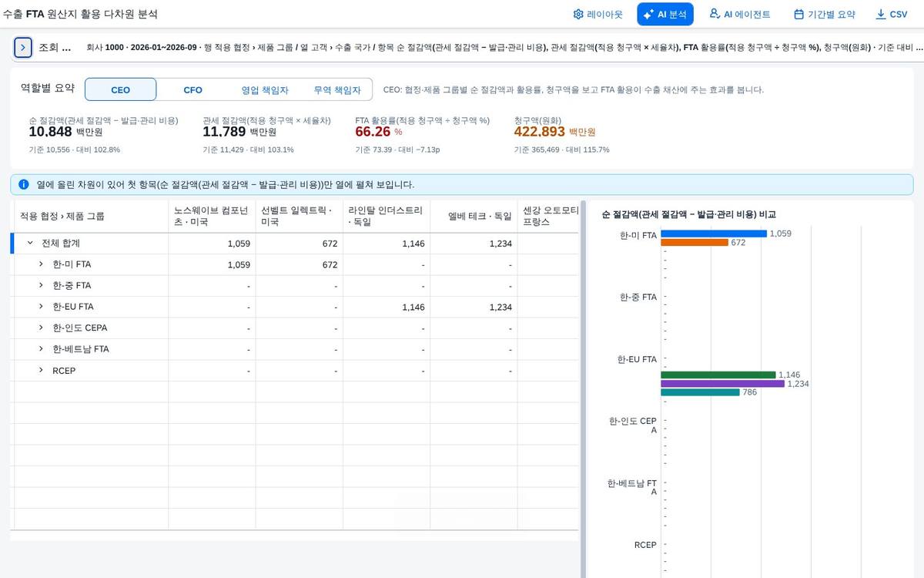Click the blue 1,059 bar in the chart
924x578 pixels.
tap(714, 234)
